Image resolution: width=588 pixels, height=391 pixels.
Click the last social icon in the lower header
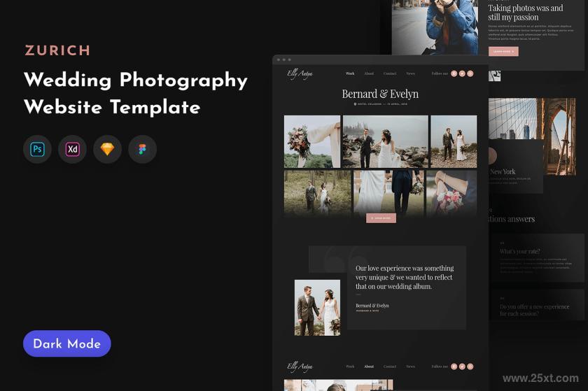[470, 367]
